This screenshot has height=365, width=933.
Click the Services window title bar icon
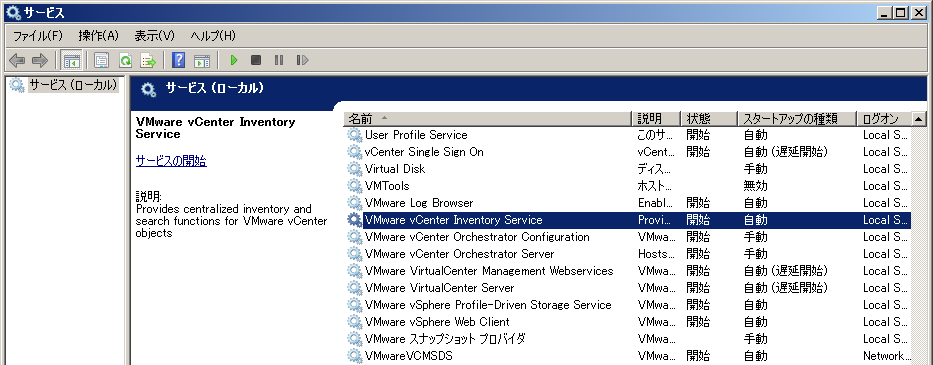[x=13, y=12]
